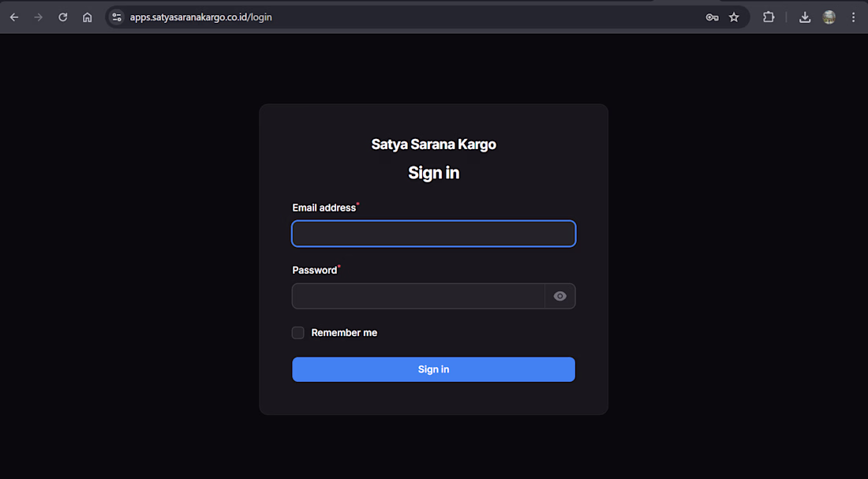The height and width of the screenshot is (479, 868).
Task: Click into the Password field
Action: click(418, 296)
